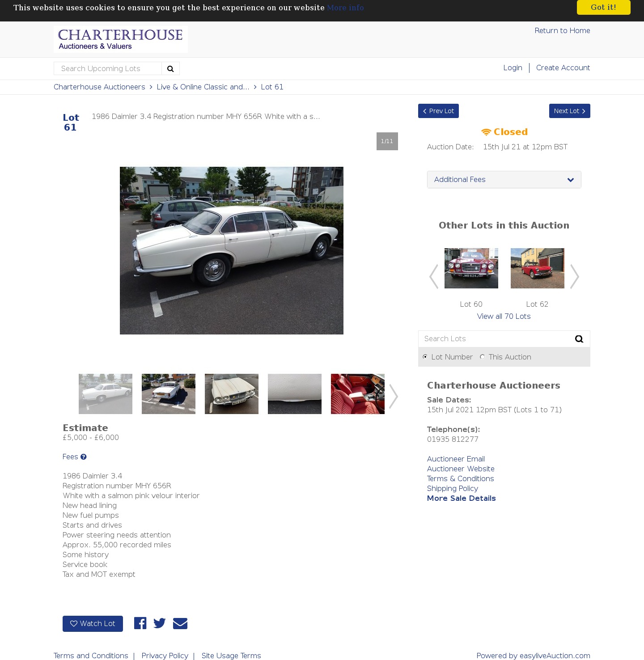Click the Watch Lot button
This screenshot has height=660, width=644.
coord(93,623)
